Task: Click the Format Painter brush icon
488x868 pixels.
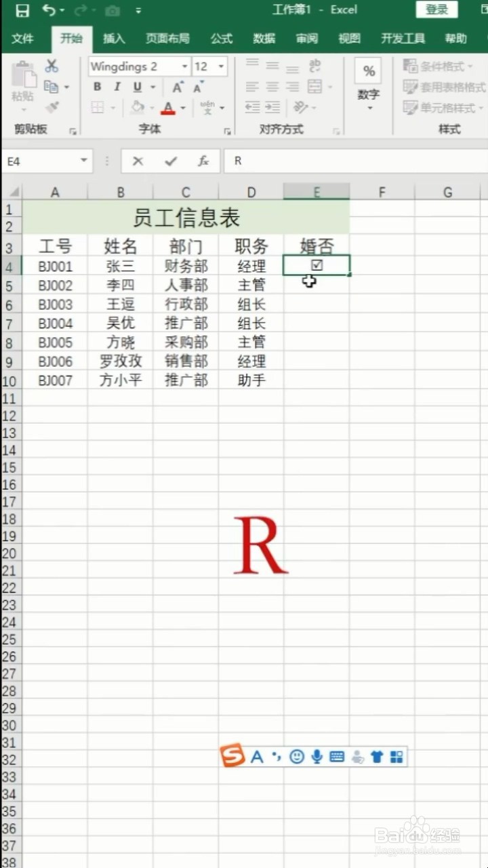Action: click(x=52, y=107)
